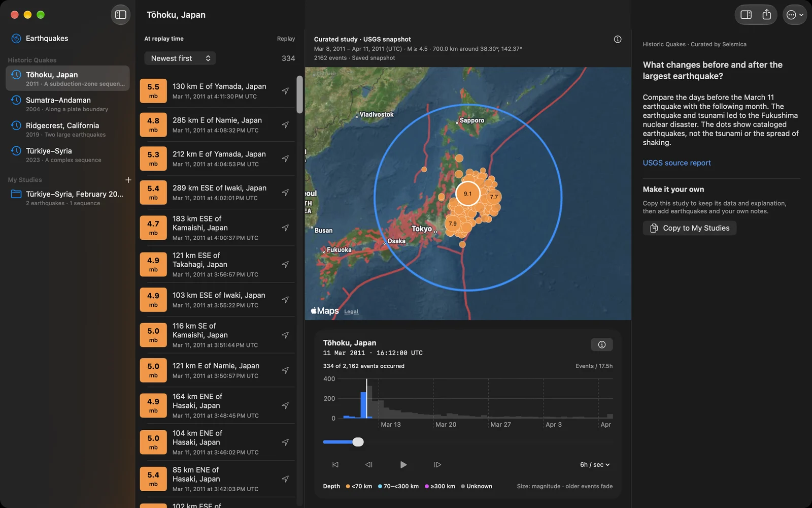Locate 121 km E of Namie quake
The image size is (812, 508).
pos(285,370)
